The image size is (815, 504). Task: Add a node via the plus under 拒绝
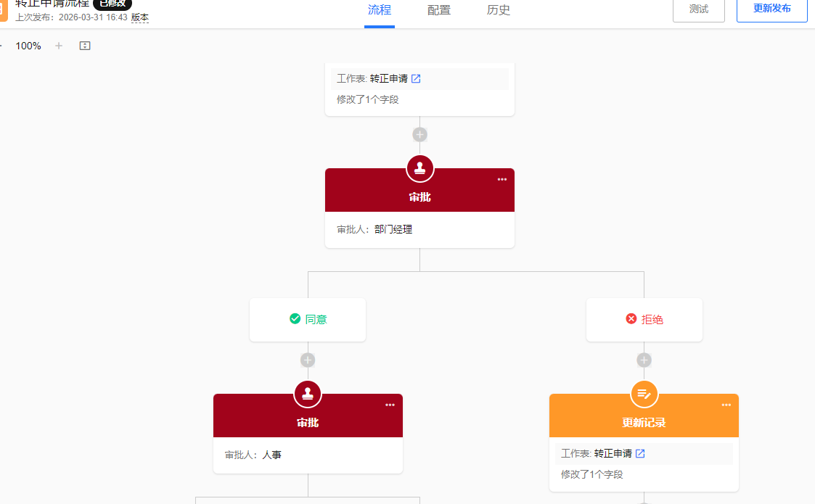[x=644, y=360]
